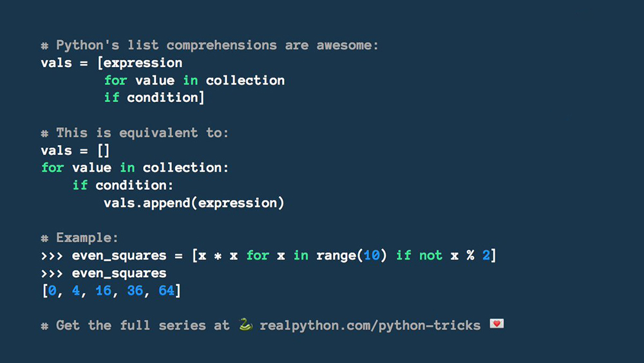Click the output value 64
644x363 pixels.
(166, 291)
